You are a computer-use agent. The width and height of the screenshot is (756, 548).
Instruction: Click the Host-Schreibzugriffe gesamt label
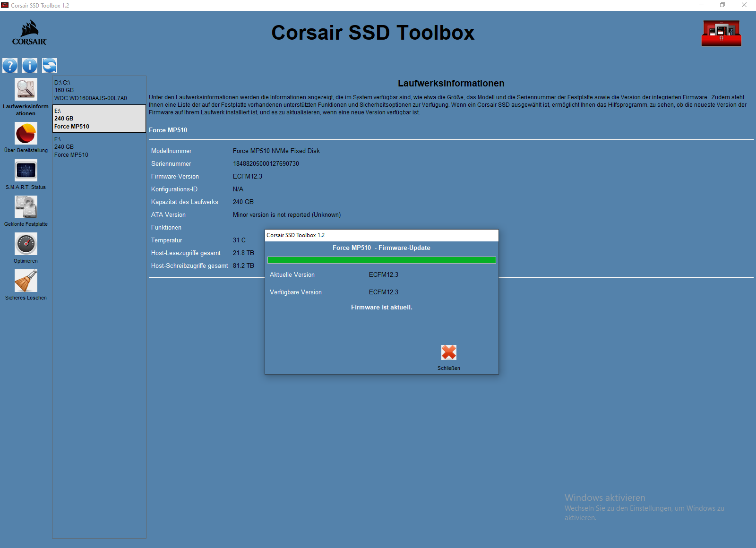189,266
